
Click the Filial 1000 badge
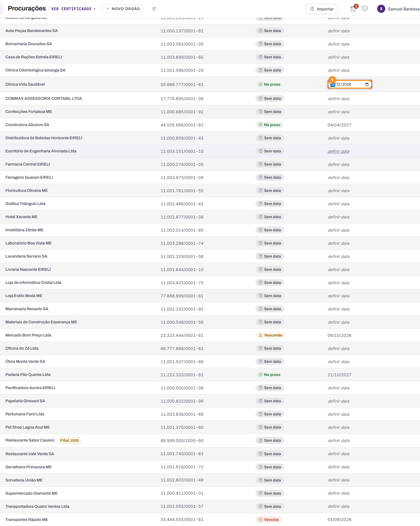(x=69, y=440)
